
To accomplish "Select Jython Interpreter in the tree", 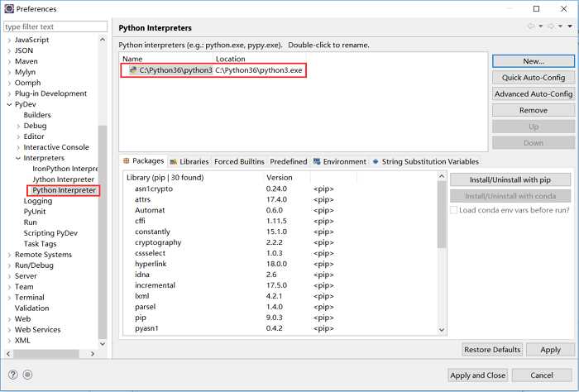I will pyautogui.click(x=64, y=179).
